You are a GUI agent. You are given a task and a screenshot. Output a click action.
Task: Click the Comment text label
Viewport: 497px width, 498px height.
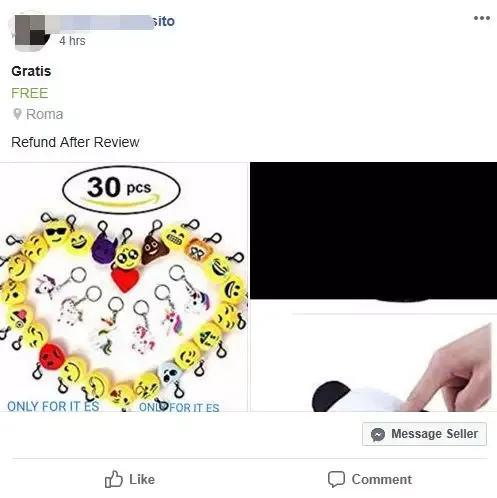coord(382,479)
